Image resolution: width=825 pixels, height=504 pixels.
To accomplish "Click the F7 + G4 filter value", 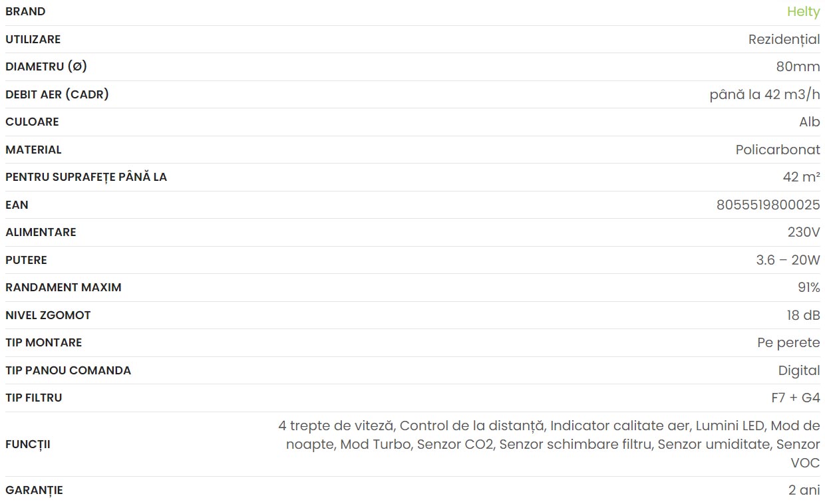I will (x=795, y=398).
